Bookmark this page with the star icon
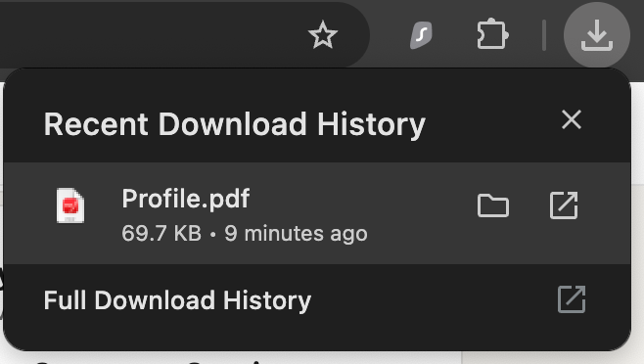This screenshot has height=364, width=644. click(x=323, y=35)
